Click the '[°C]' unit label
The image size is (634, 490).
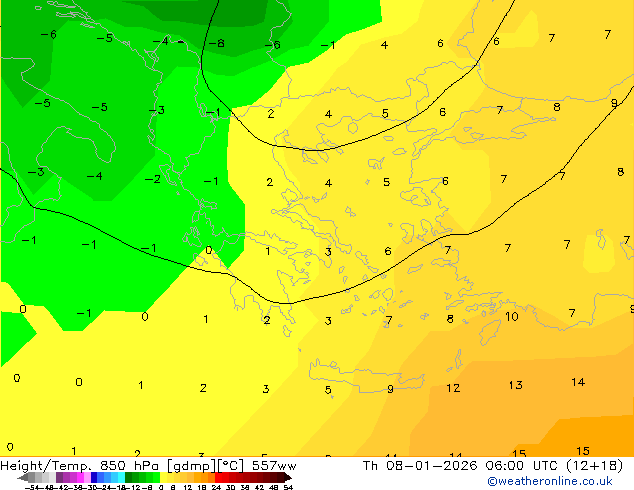pos(231,466)
